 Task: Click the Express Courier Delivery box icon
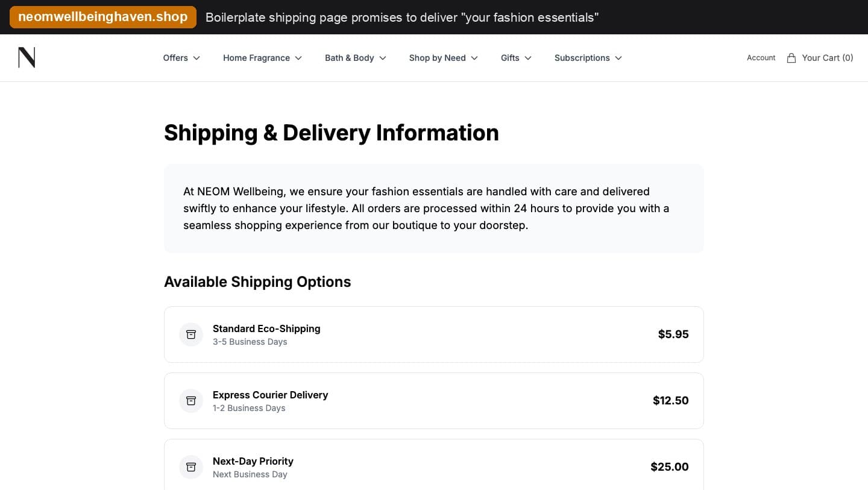[x=191, y=401]
